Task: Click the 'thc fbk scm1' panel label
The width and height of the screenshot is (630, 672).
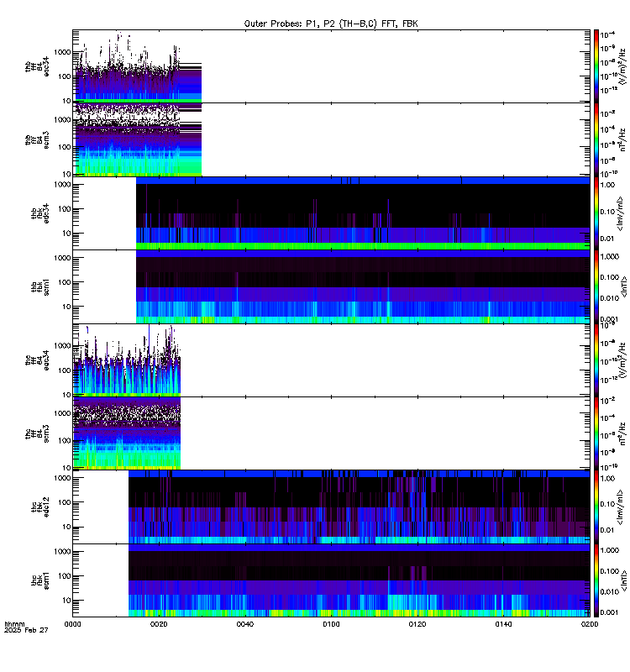Action: click(x=40, y=580)
